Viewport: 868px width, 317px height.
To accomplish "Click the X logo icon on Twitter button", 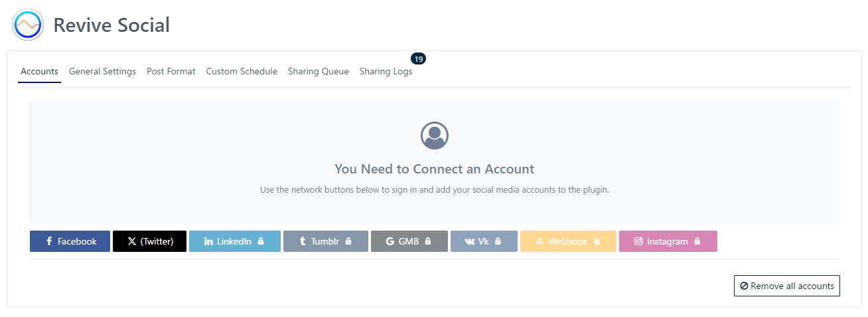I will [x=132, y=241].
